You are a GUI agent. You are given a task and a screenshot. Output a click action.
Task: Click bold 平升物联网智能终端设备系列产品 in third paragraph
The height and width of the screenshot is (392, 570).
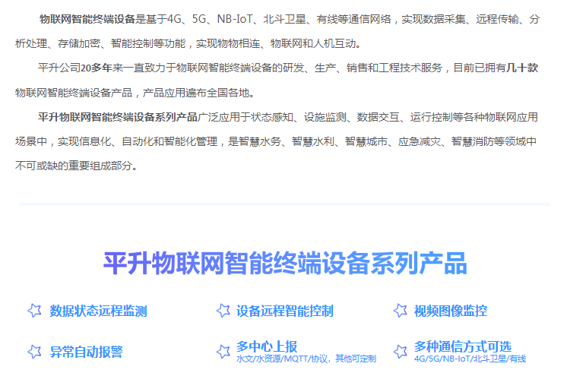[117, 117]
